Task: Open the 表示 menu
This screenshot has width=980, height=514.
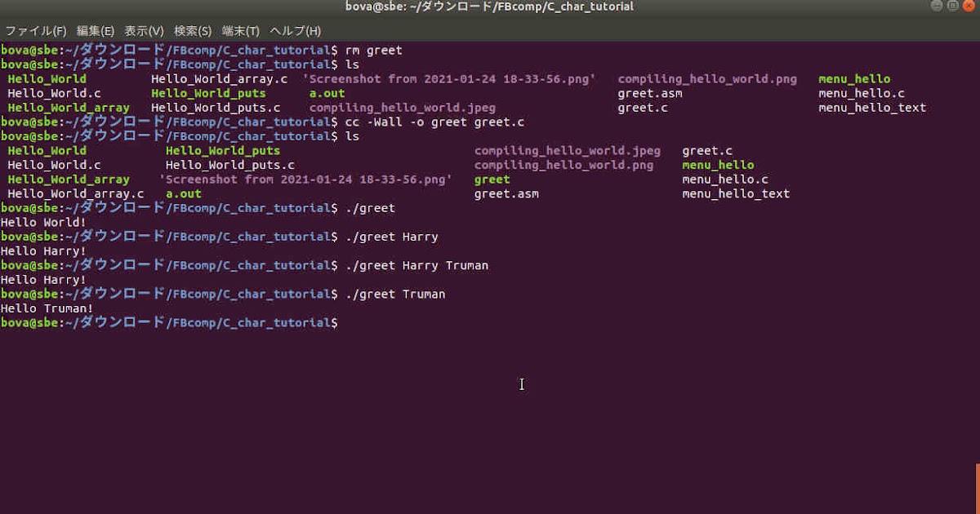Action: (143, 30)
